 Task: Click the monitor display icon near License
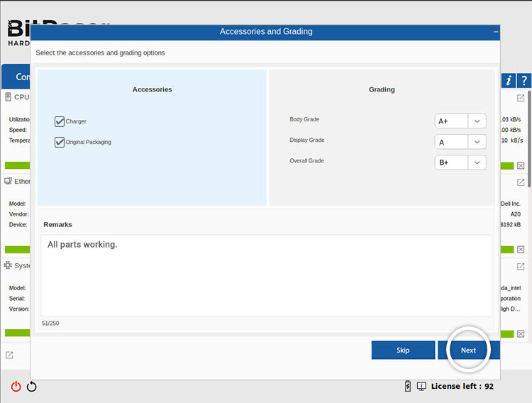[421, 386]
